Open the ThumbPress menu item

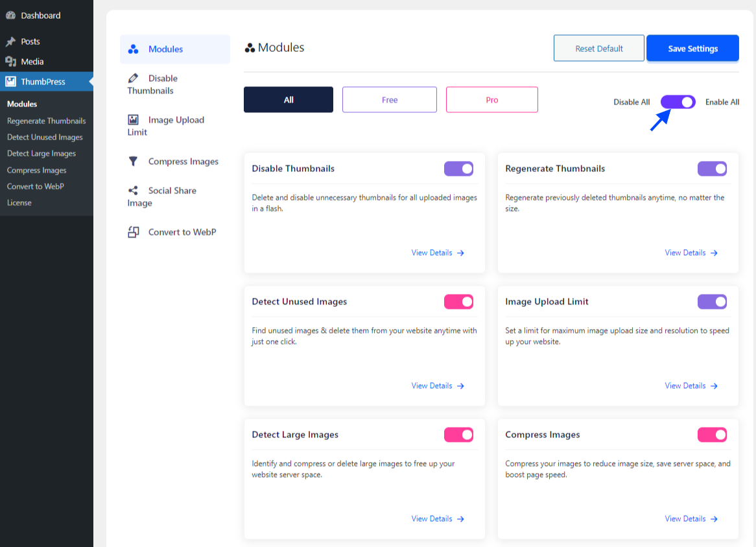coord(47,82)
